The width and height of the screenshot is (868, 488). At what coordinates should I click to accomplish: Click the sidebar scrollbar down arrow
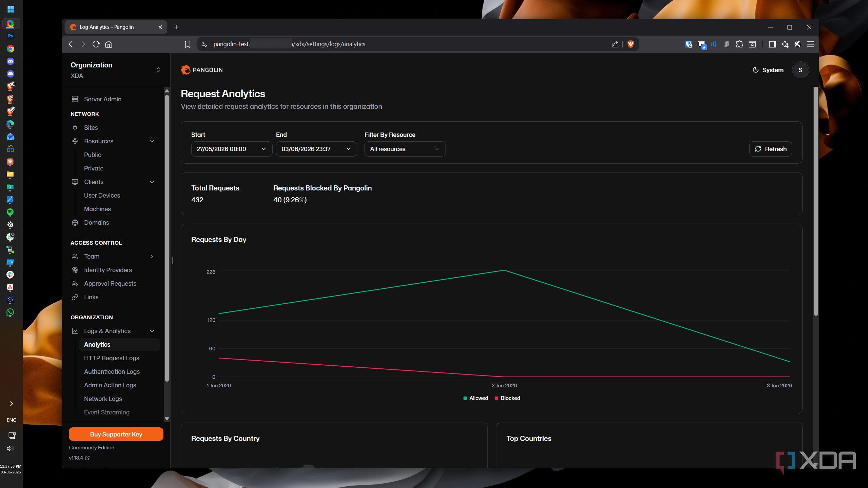[x=167, y=419]
